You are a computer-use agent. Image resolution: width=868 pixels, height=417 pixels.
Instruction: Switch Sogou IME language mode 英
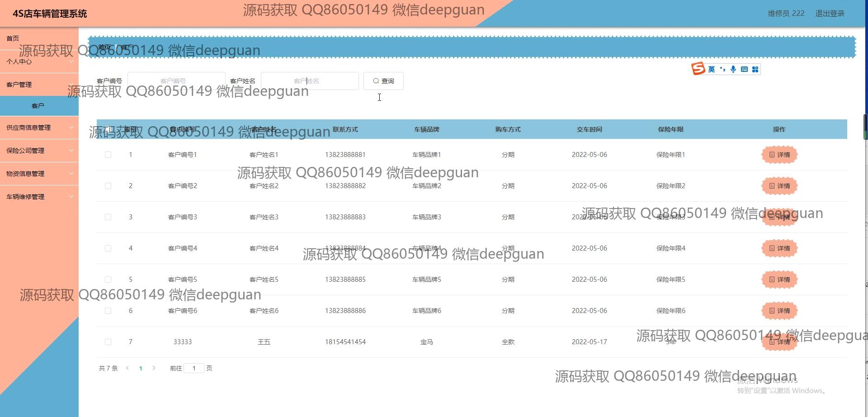(712, 69)
